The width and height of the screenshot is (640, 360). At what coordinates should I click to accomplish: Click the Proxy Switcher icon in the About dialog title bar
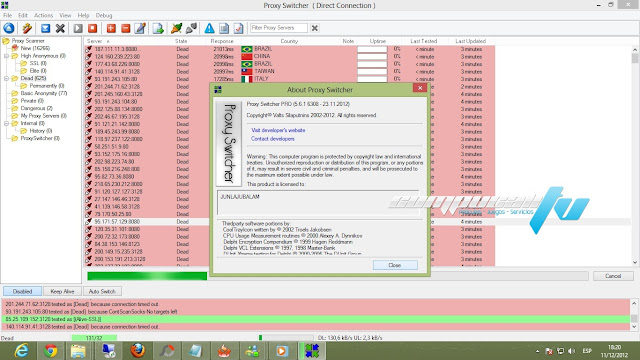[x=218, y=89]
